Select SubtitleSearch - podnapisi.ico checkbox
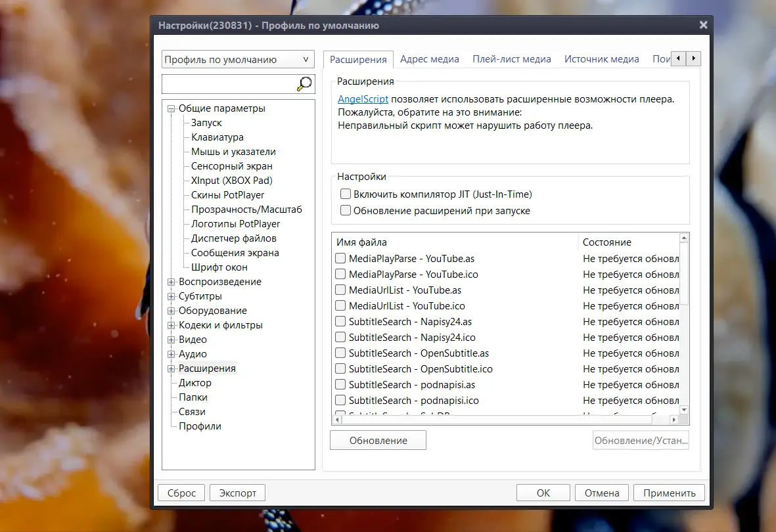Screen dimensions: 776x532 [340, 401]
